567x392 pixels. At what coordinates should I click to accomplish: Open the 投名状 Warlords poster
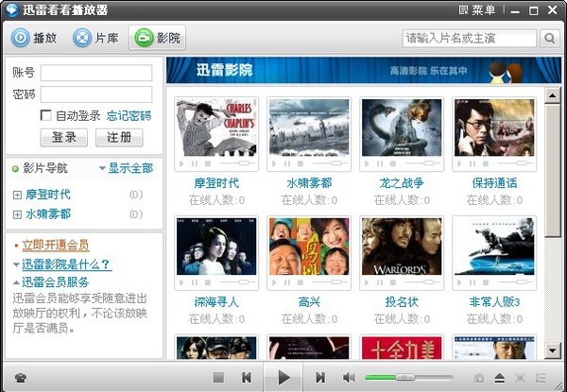pyautogui.click(x=402, y=247)
